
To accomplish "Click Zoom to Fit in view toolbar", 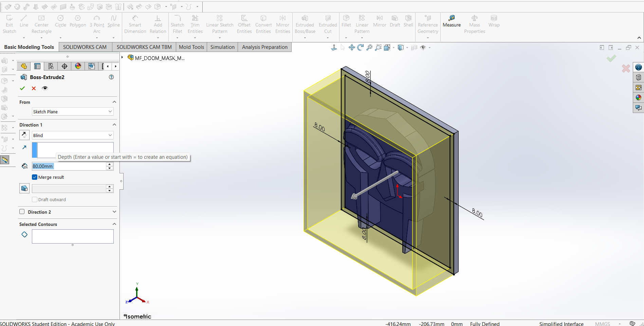I will point(369,47).
